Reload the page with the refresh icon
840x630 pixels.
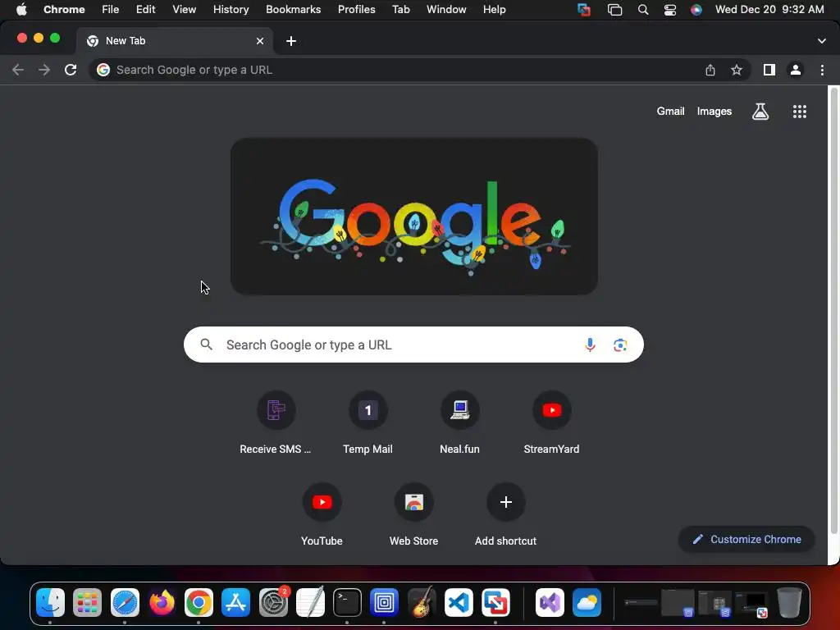click(x=71, y=70)
